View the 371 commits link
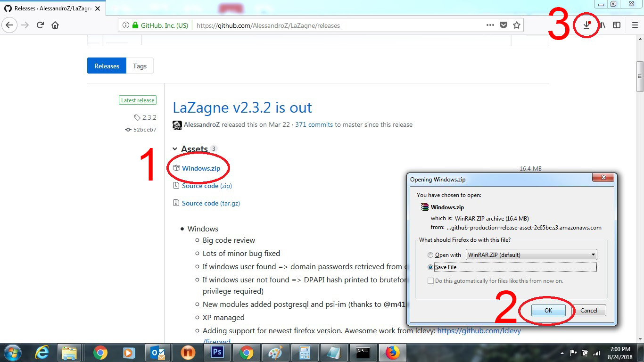Viewport: 644px width, 362px height. 314,125
